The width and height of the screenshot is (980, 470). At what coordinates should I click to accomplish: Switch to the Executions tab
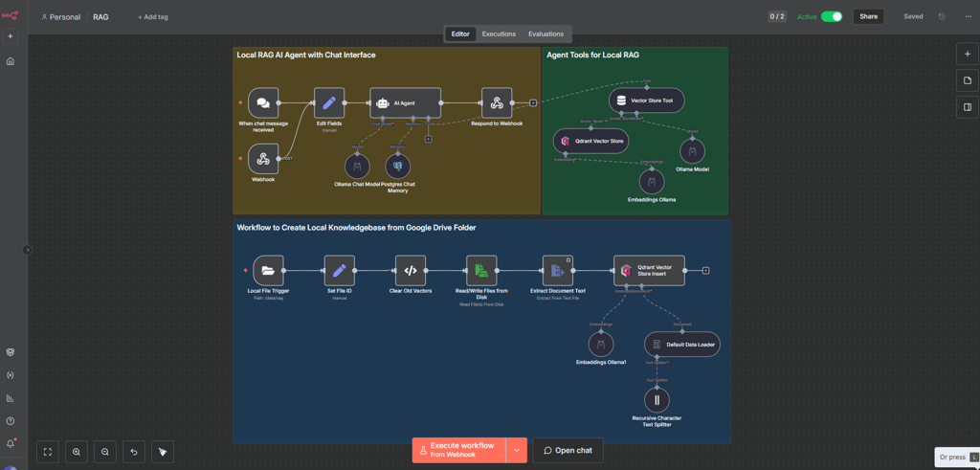[x=499, y=34]
